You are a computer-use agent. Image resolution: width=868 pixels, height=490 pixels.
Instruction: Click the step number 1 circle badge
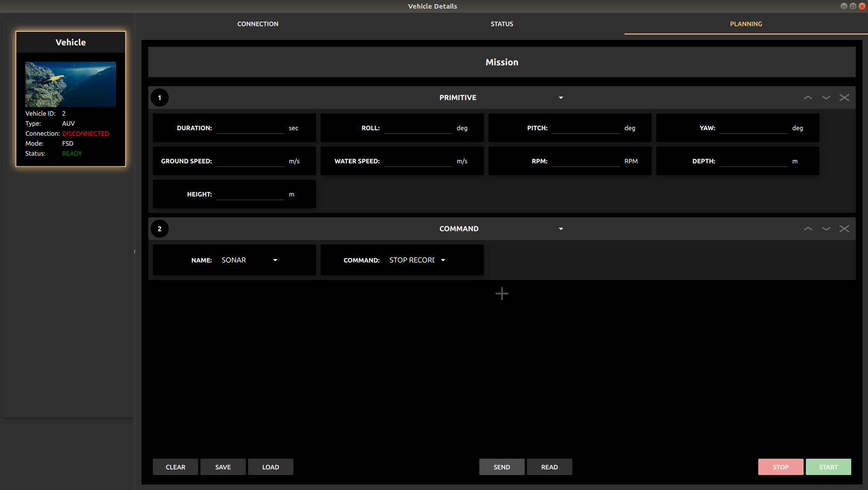point(160,98)
